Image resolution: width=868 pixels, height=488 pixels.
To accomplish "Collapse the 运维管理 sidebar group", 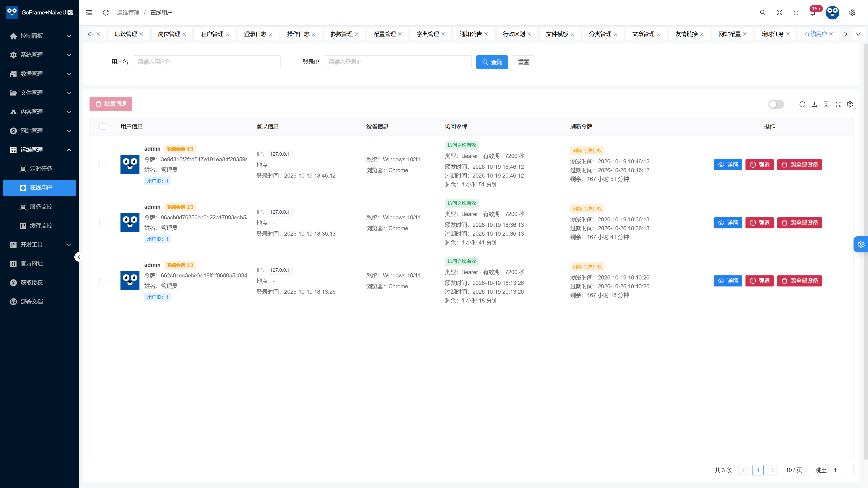I will [x=39, y=150].
